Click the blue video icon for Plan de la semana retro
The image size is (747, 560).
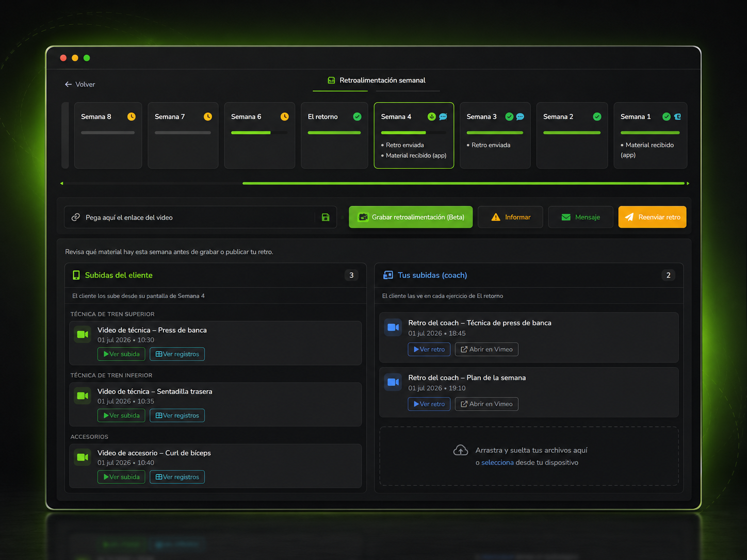393,382
